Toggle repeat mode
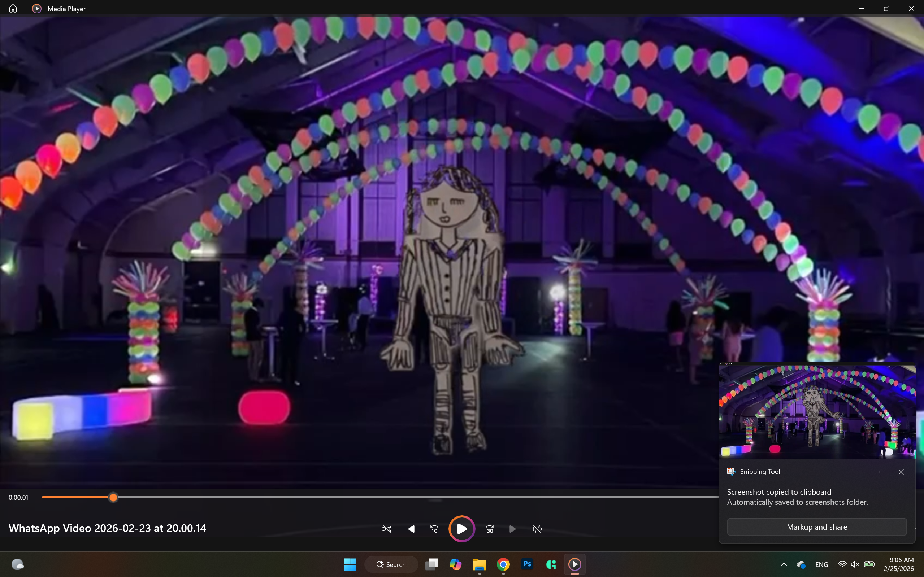The width and height of the screenshot is (924, 577). pos(537,529)
